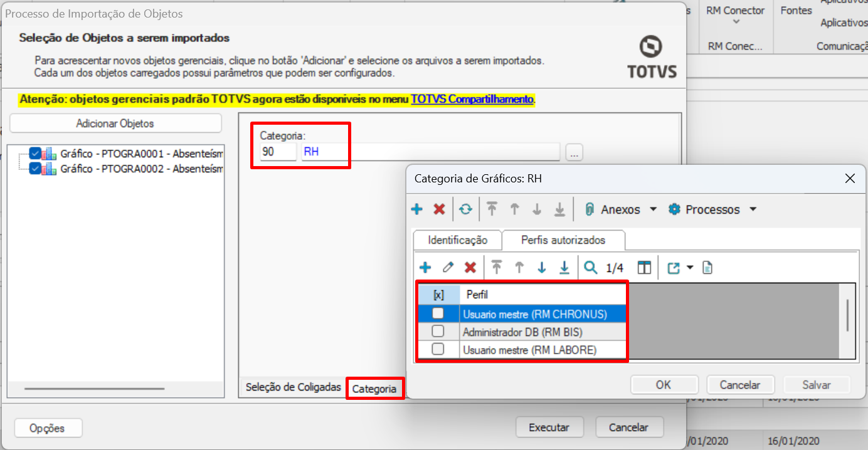Viewport: 868px width, 450px height.
Task: Edit the selected profile with the pencil icon
Action: point(448,268)
